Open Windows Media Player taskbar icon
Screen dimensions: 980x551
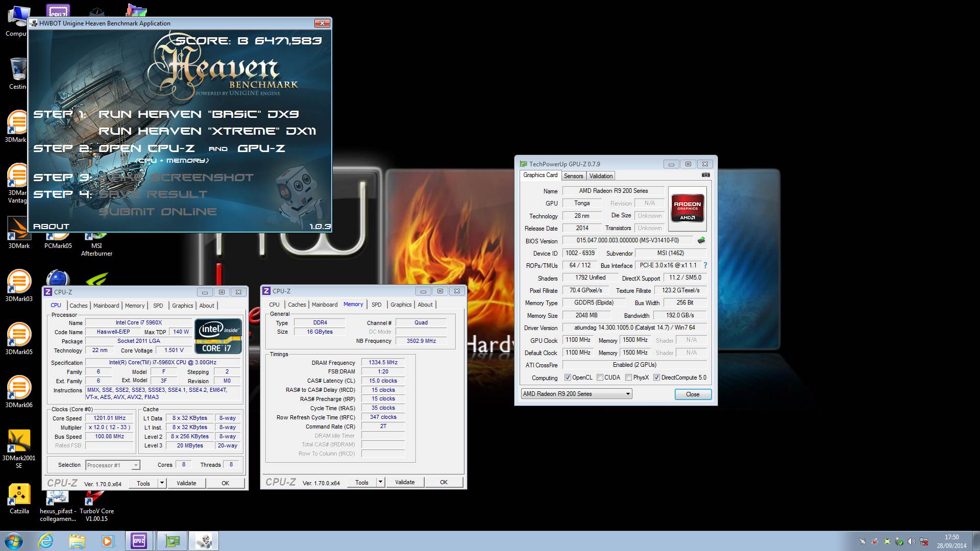(108, 541)
